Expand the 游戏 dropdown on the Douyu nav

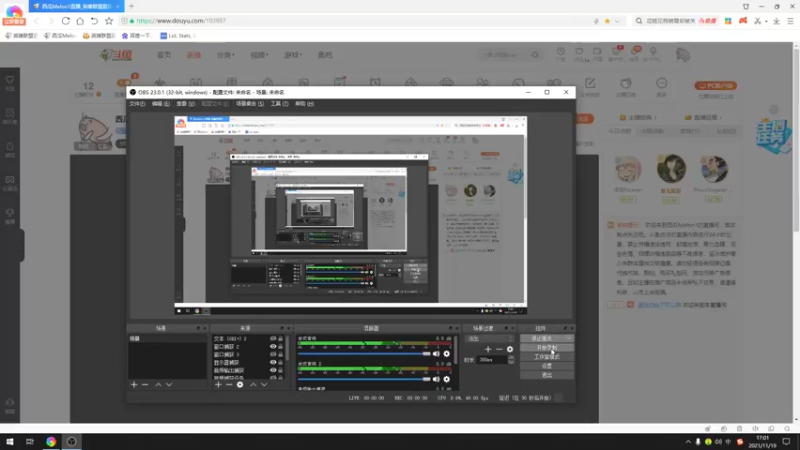[293, 55]
